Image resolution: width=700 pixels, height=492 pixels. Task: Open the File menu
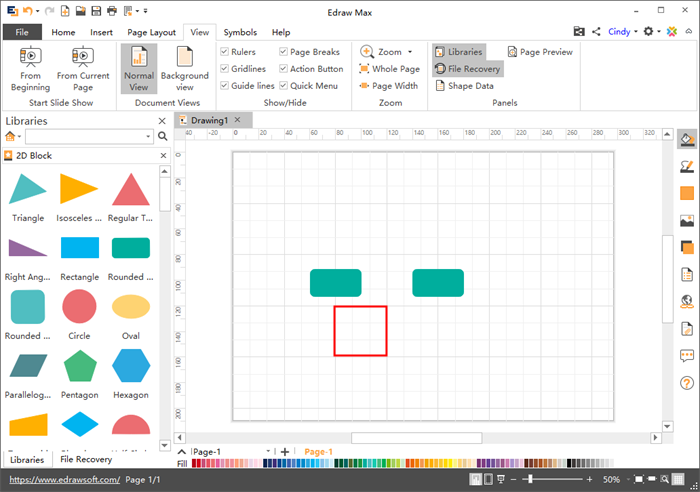[x=22, y=32]
